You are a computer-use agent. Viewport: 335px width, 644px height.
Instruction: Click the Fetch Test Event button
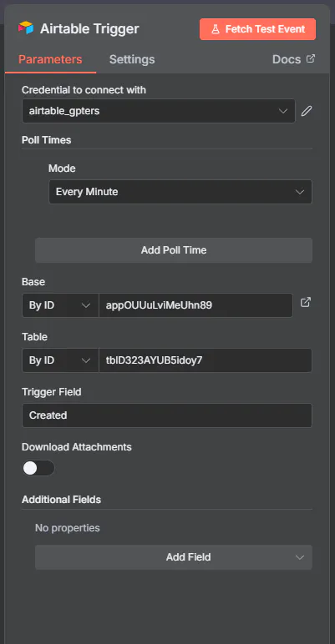pos(257,29)
